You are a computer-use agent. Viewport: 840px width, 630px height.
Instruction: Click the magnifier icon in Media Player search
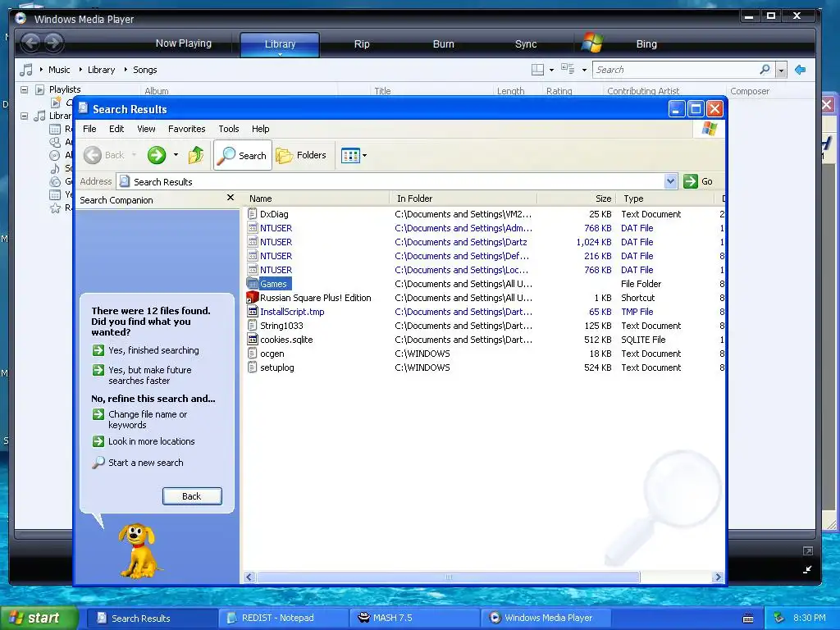point(765,70)
